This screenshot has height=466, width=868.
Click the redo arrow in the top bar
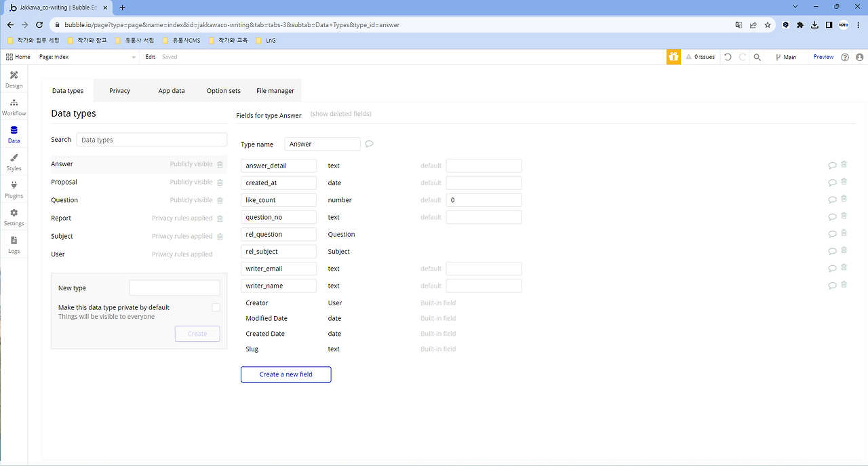pyautogui.click(x=743, y=57)
